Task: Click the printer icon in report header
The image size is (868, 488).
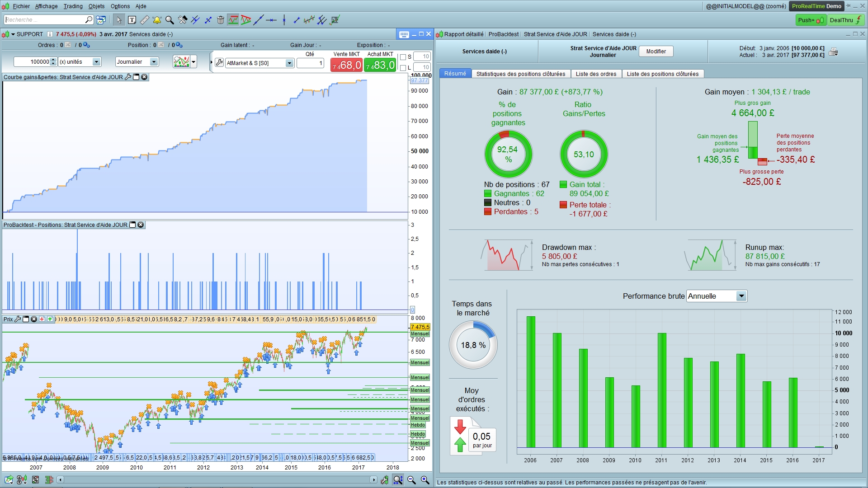Action: 833,52
